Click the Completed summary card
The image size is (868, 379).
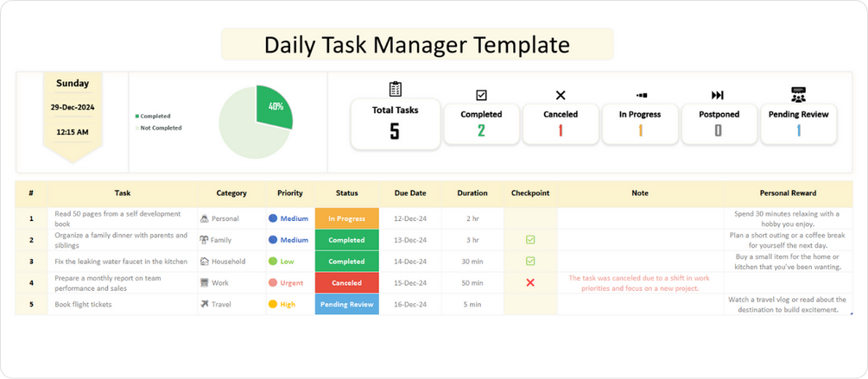[x=482, y=124]
